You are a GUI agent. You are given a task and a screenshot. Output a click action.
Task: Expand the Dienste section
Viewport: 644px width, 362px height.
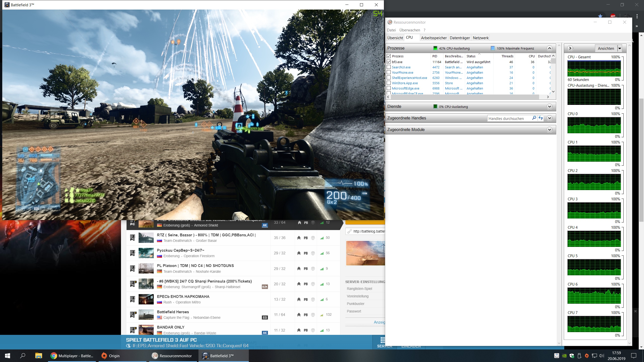[x=550, y=107]
